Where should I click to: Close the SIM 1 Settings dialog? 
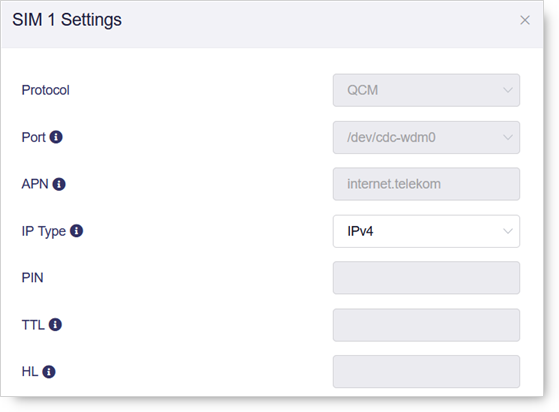click(x=525, y=20)
